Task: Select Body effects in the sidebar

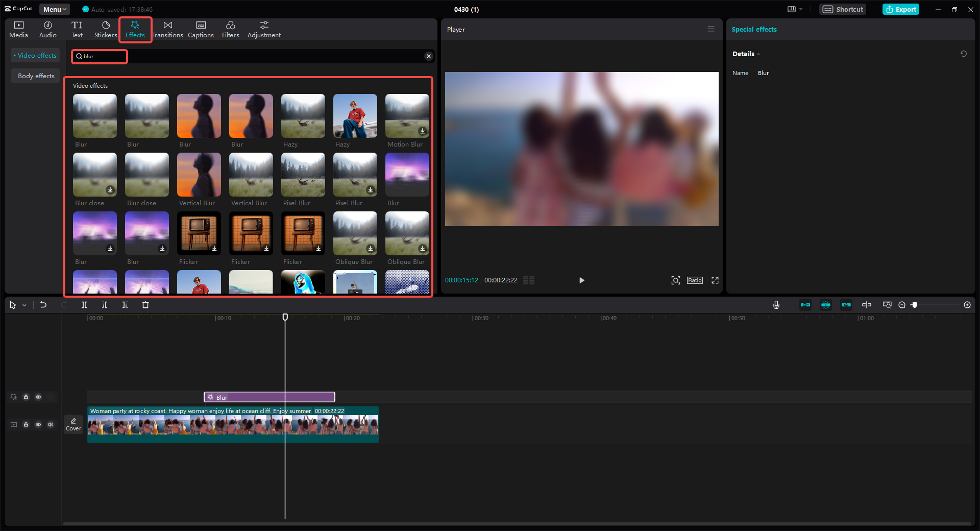Action: pyautogui.click(x=35, y=75)
